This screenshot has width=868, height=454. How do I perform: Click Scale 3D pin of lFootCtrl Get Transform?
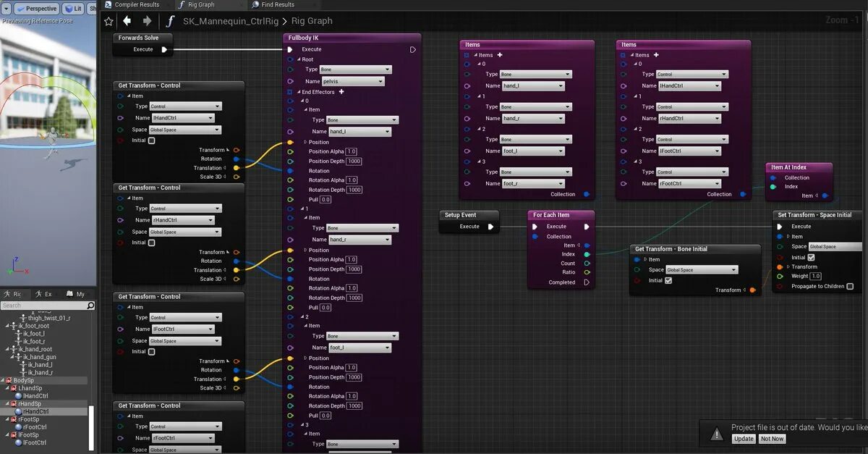(236, 388)
